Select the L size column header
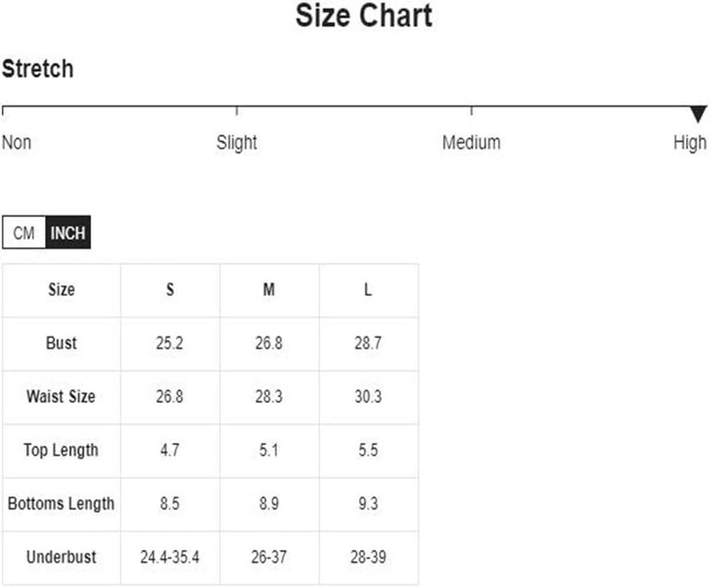 [368, 289]
